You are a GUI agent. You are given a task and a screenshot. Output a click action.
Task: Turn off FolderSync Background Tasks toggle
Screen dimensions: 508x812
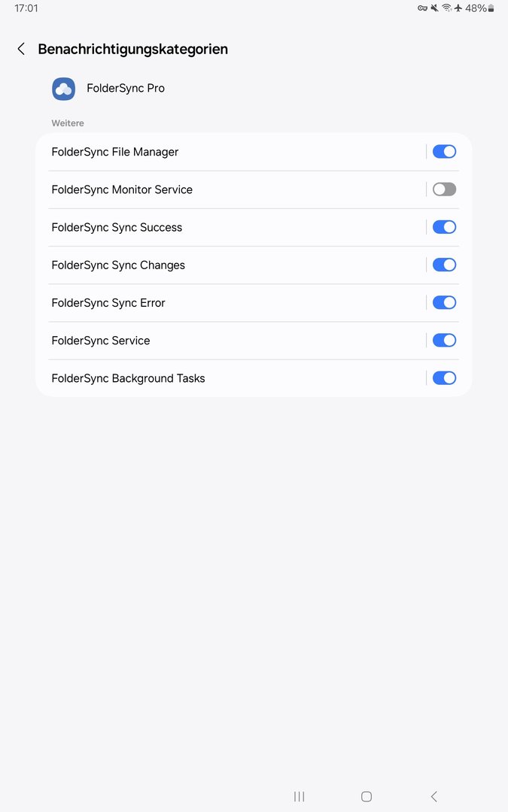pyautogui.click(x=444, y=378)
